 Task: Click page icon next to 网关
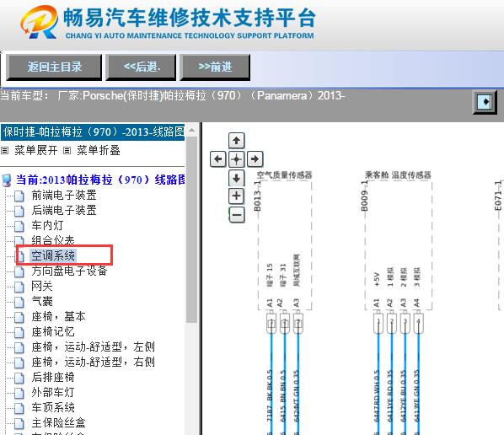click(19, 287)
